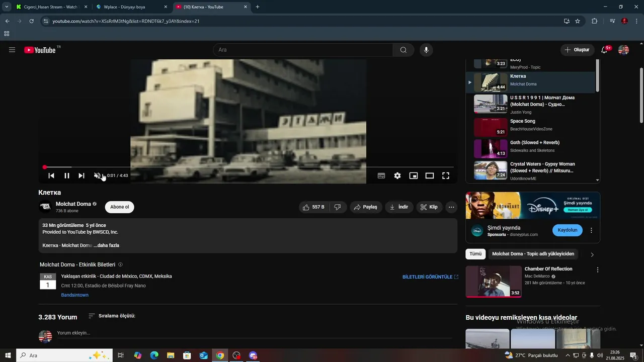Show more filter chips with arrow

(592, 254)
